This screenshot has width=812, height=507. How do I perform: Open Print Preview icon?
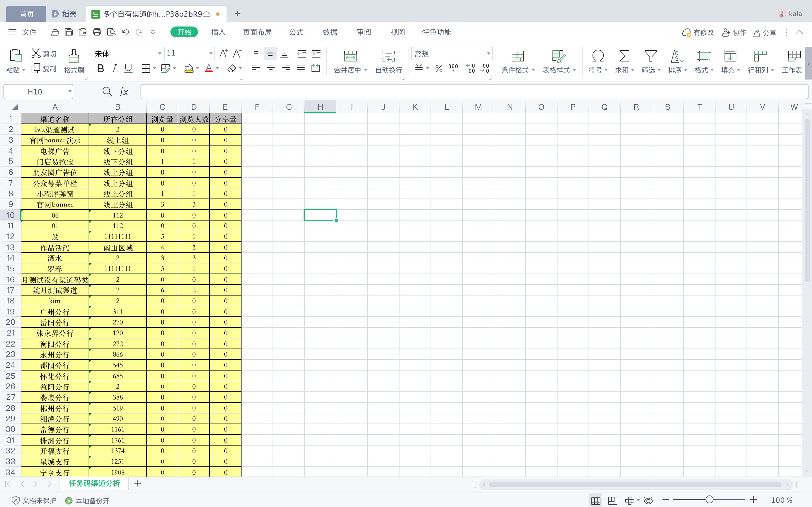point(111,32)
